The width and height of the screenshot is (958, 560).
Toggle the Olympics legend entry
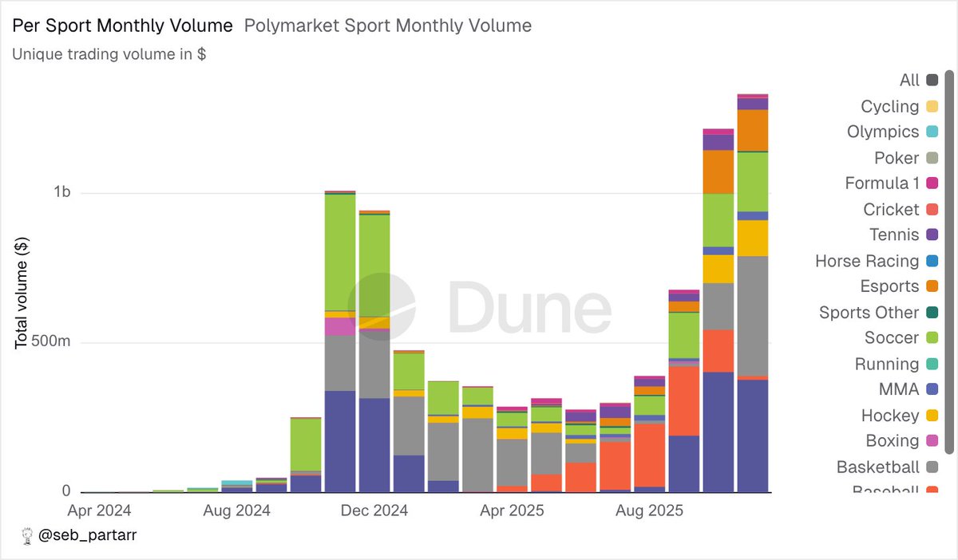[x=893, y=132]
